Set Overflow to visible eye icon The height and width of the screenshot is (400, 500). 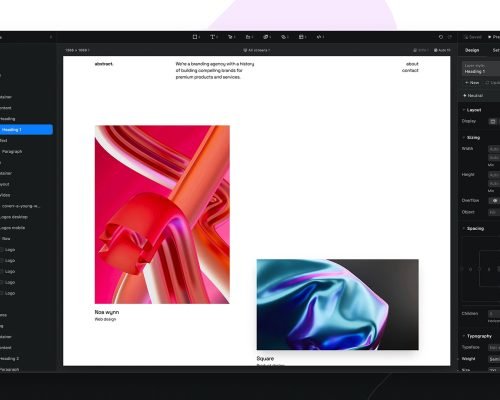(494, 201)
